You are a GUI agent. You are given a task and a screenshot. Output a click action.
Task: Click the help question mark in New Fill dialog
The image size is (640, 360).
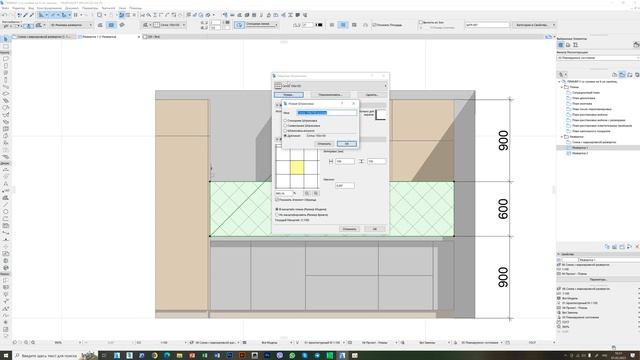342,103
